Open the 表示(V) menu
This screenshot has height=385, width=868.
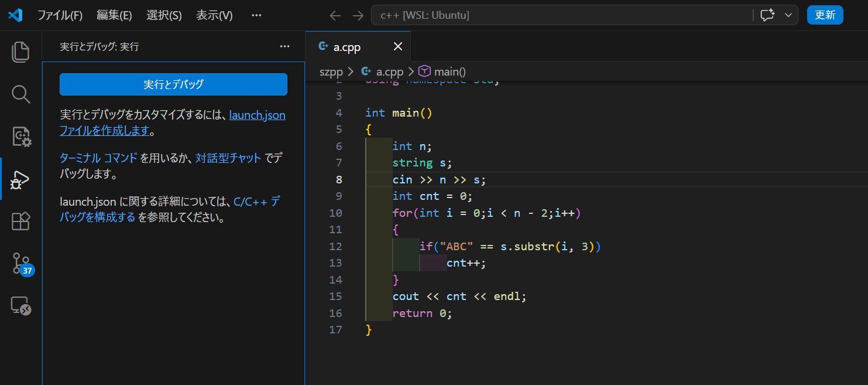(214, 15)
